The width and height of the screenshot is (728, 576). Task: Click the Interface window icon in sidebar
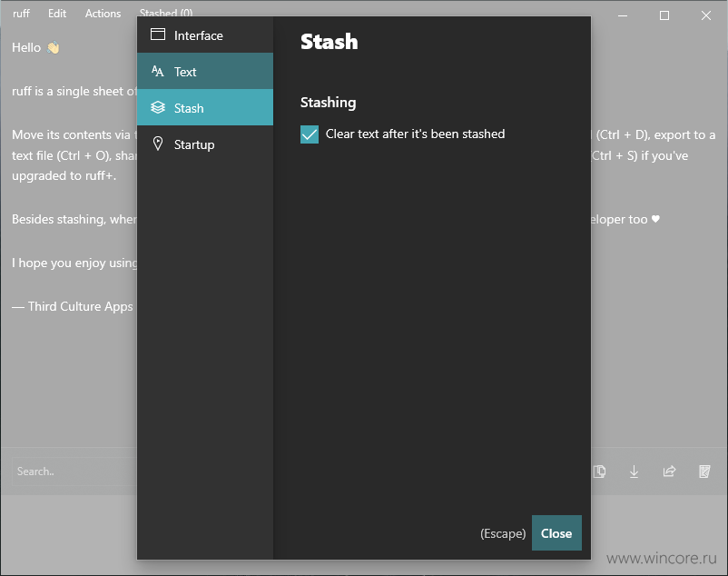click(x=158, y=35)
